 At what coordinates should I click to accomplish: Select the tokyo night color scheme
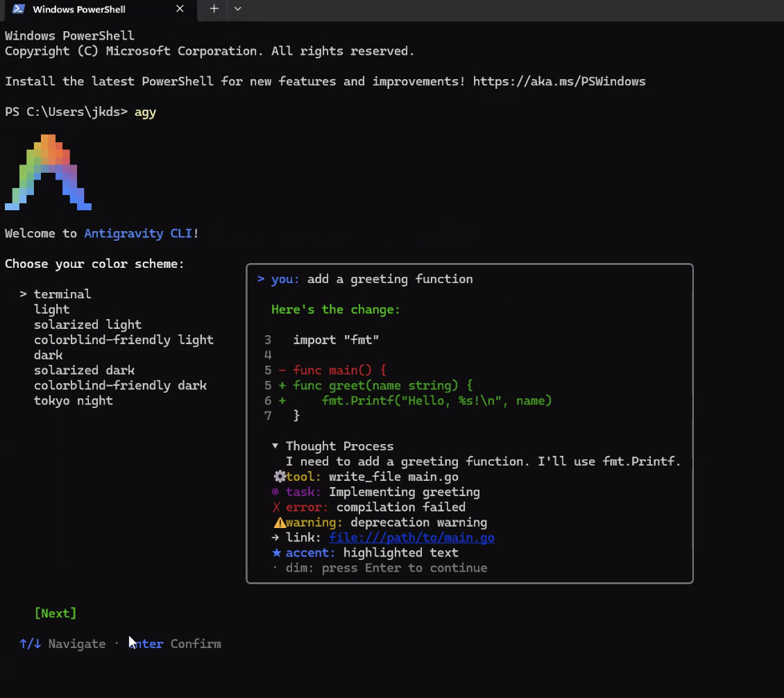click(74, 400)
